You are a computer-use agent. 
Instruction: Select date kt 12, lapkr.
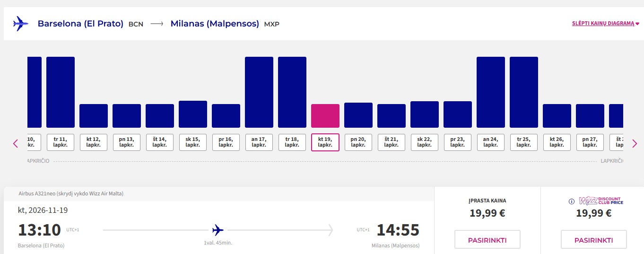(x=94, y=142)
